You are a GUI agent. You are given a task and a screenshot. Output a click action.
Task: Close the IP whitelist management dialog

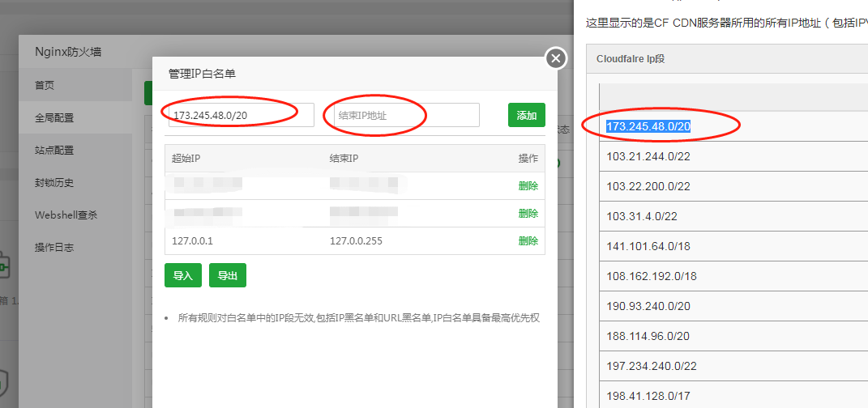click(556, 58)
